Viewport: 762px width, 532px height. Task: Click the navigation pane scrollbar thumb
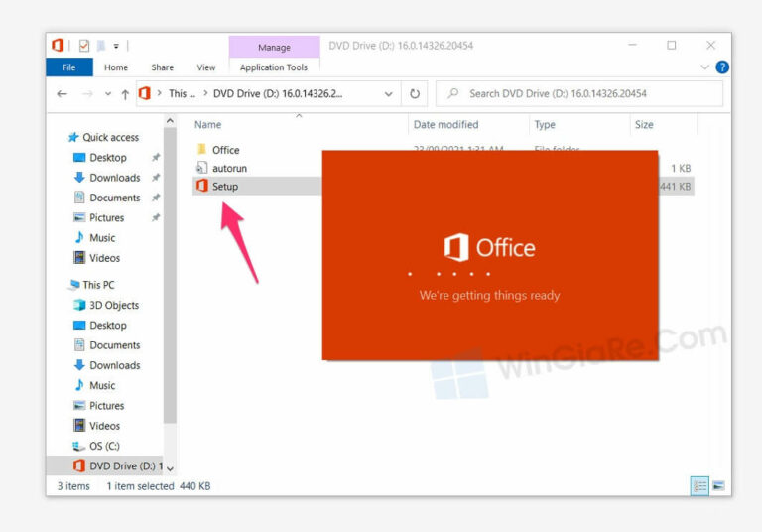click(170, 275)
